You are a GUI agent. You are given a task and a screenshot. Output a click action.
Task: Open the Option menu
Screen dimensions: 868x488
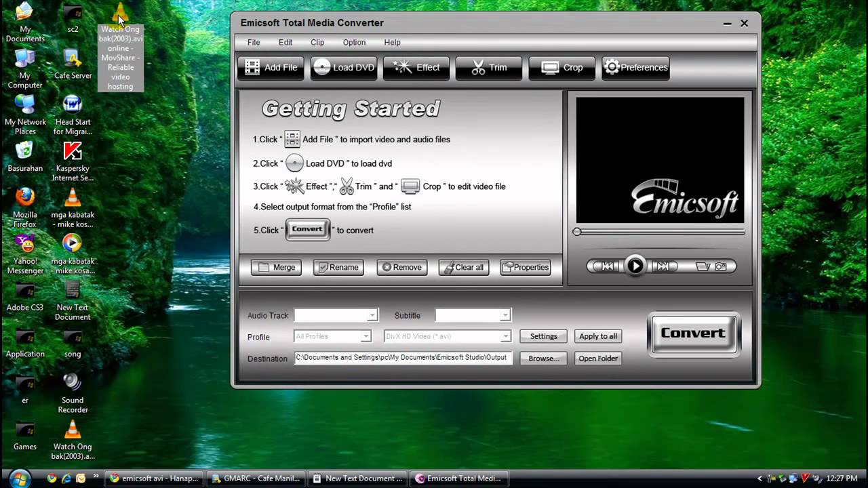[x=354, y=42]
